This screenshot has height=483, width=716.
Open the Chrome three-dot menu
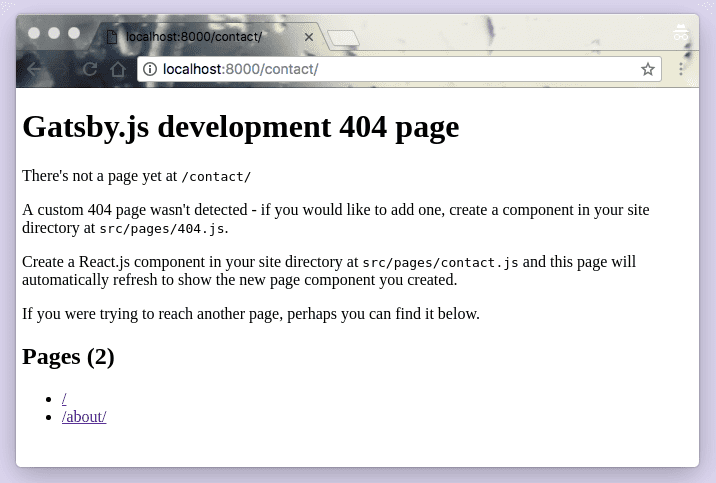pyautogui.click(x=681, y=69)
